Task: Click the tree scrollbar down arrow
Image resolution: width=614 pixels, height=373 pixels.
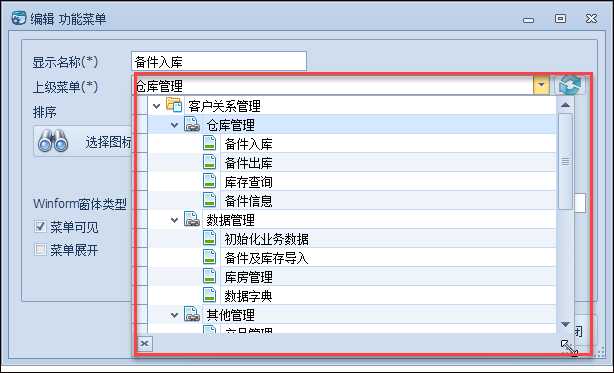Action: tap(565, 324)
